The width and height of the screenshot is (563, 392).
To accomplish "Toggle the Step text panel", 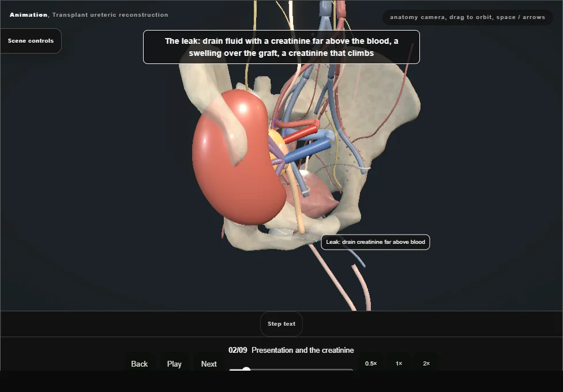I will pos(281,324).
